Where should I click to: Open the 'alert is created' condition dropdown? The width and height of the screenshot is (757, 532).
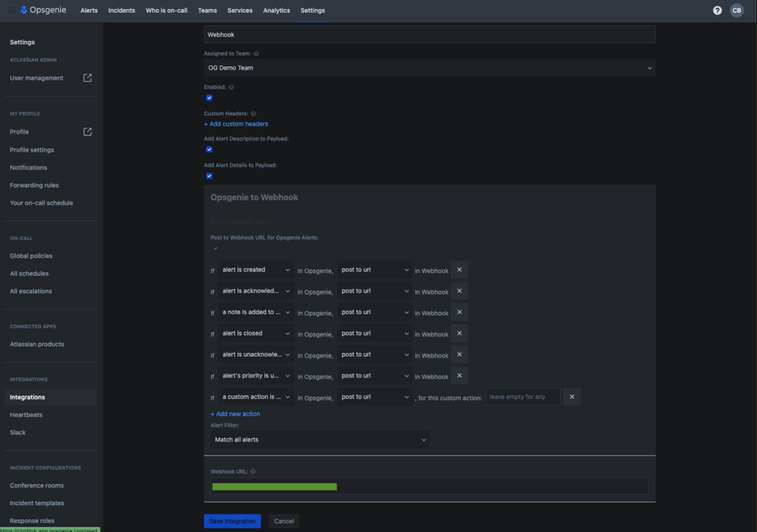click(256, 270)
